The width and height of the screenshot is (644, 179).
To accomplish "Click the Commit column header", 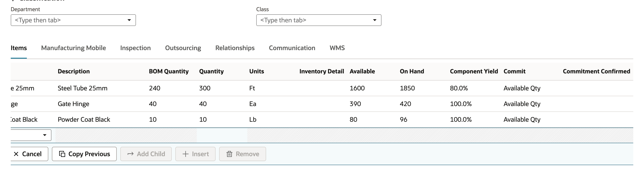I will click(x=515, y=72).
